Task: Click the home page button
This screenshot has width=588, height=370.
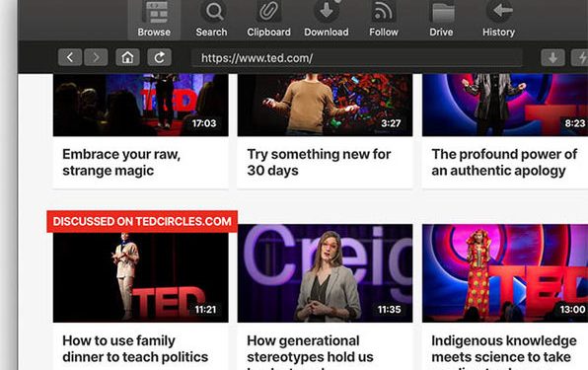Action: [127, 57]
